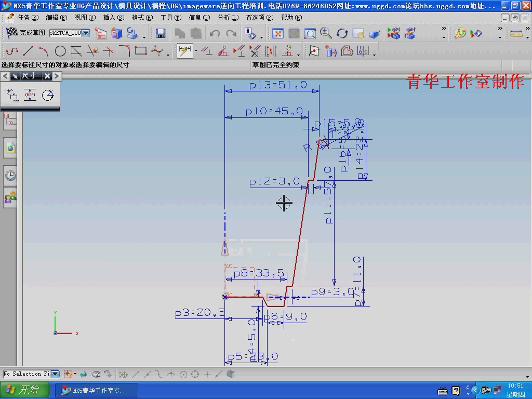Toggle Arc Center snap option

[x=183, y=374]
